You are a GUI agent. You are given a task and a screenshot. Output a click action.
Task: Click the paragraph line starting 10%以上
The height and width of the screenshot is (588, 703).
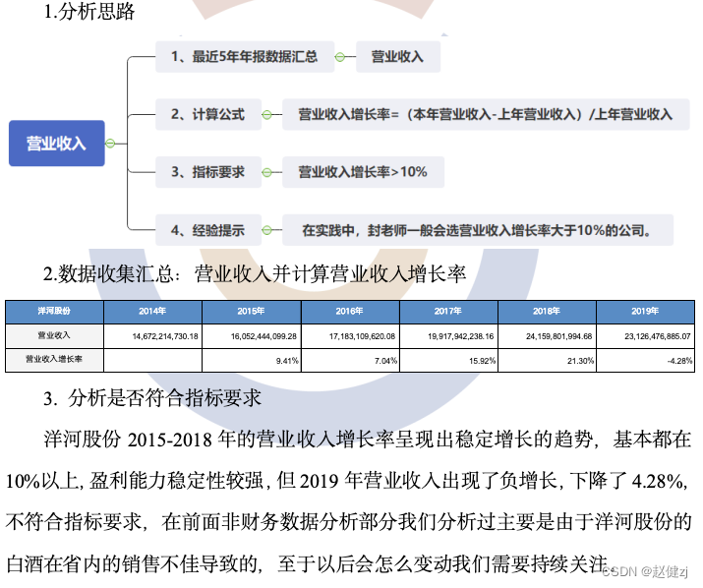coord(348,481)
